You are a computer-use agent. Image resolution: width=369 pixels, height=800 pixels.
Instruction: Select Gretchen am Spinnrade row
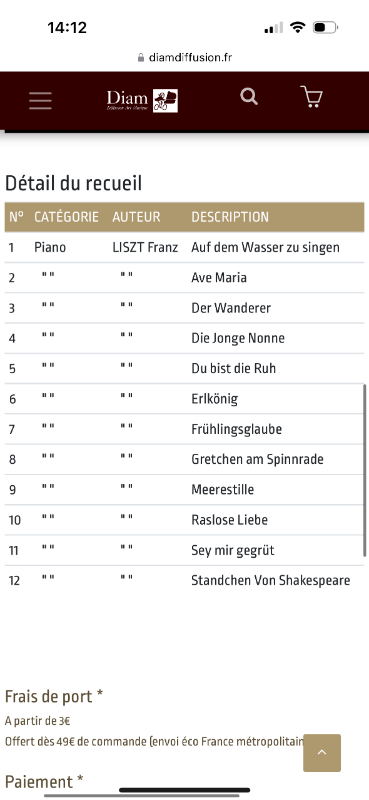pos(184,459)
